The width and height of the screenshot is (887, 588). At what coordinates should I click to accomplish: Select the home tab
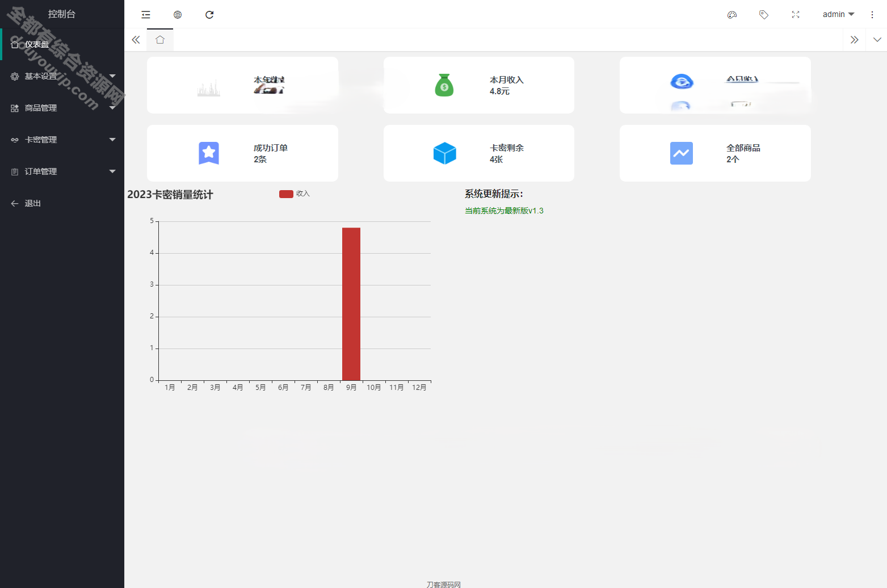point(160,40)
